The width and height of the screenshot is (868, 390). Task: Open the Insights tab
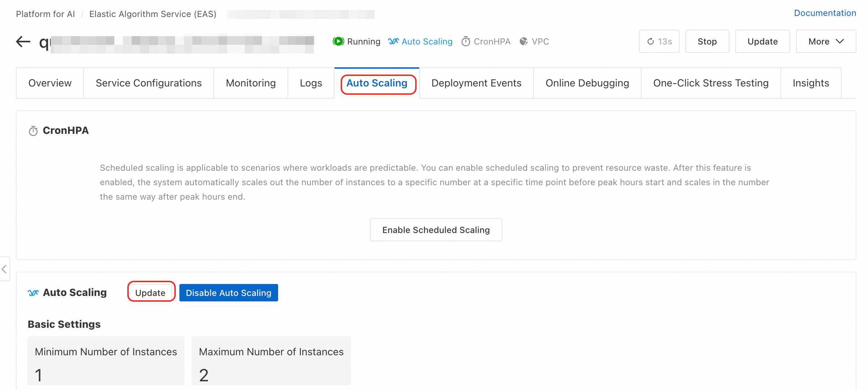point(811,83)
